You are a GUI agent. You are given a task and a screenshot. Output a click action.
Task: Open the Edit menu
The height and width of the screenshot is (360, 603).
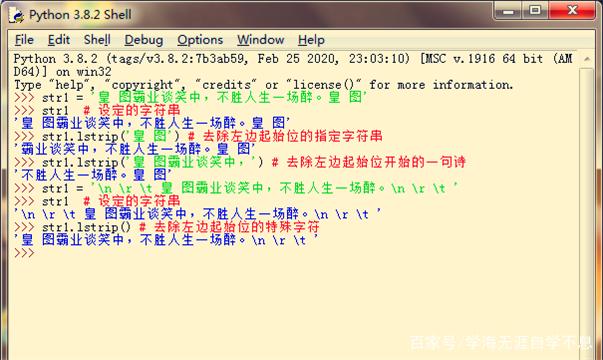pyautogui.click(x=59, y=40)
